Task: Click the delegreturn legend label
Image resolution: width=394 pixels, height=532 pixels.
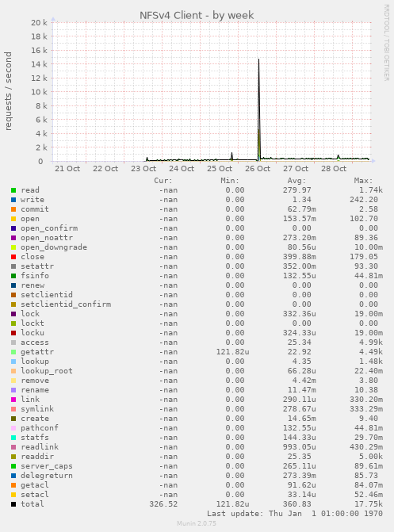Action: (47, 476)
